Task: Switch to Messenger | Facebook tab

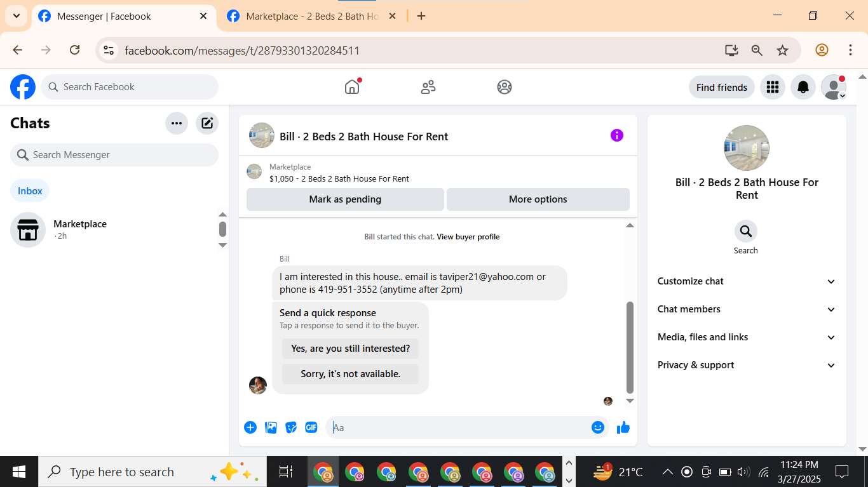Action: [x=122, y=17]
